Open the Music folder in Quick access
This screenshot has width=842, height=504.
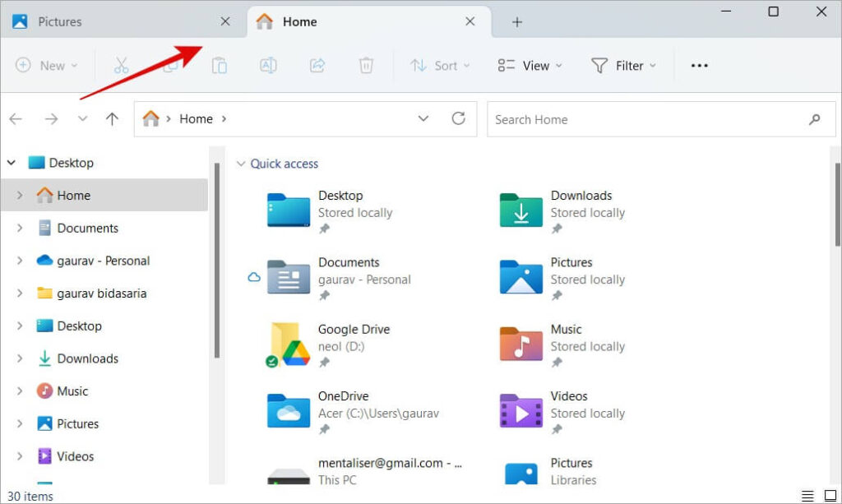click(562, 345)
